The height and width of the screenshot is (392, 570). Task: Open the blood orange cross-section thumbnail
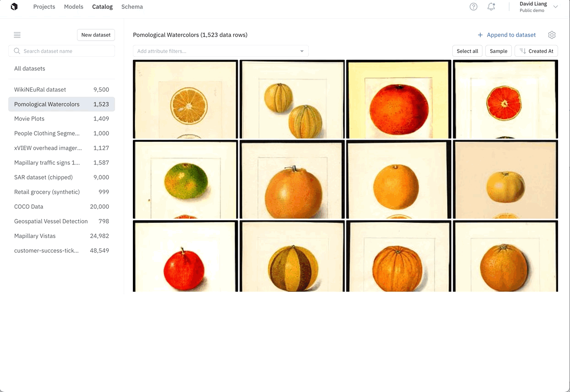(505, 99)
